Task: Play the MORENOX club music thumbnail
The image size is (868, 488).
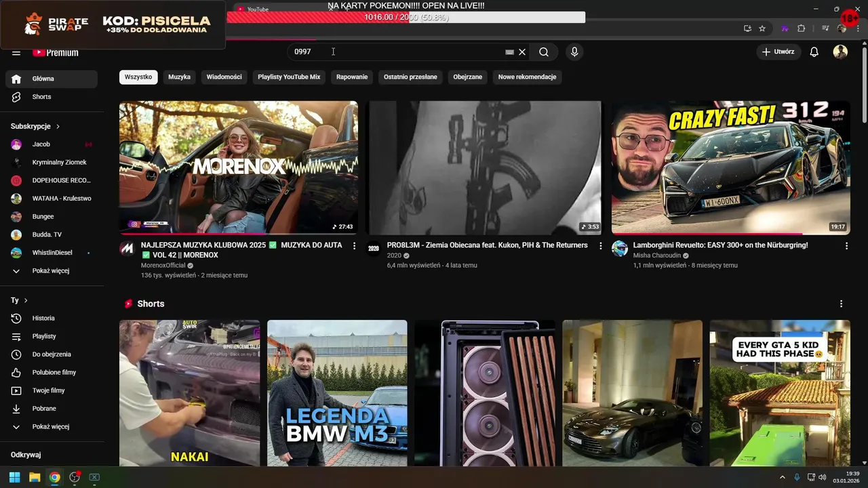Action: click(x=239, y=167)
